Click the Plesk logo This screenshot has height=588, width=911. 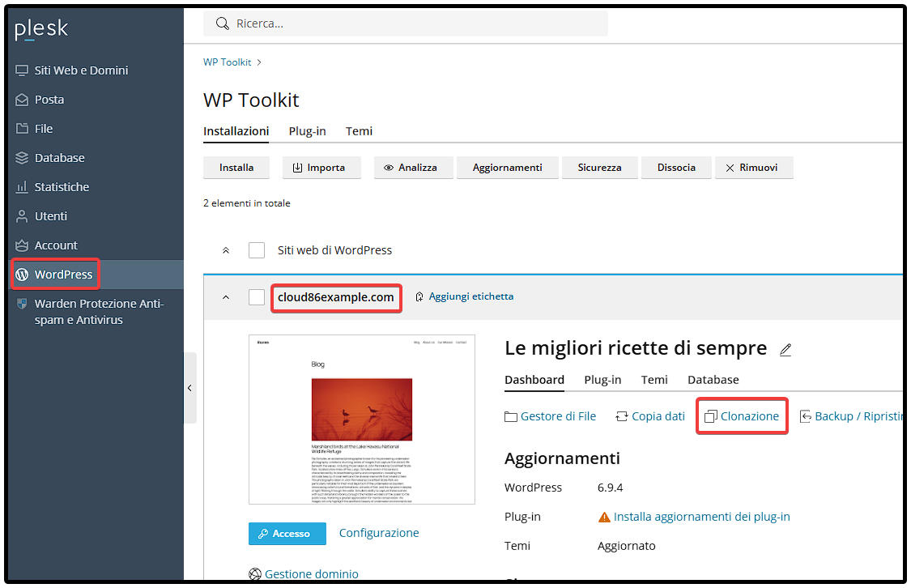41,29
